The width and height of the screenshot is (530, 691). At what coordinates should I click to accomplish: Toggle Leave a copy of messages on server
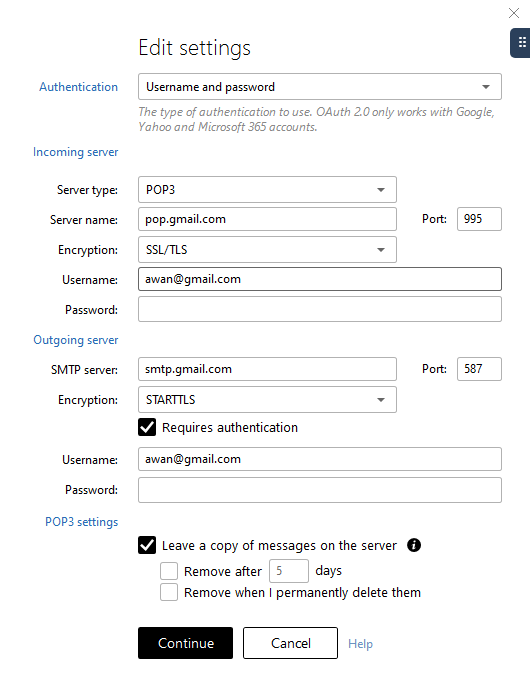(147, 545)
